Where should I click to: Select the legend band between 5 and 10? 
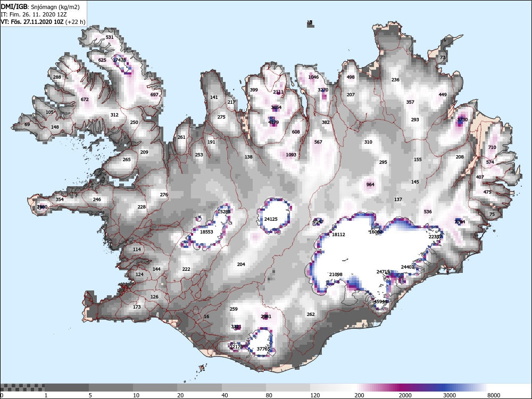click(x=111, y=387)
